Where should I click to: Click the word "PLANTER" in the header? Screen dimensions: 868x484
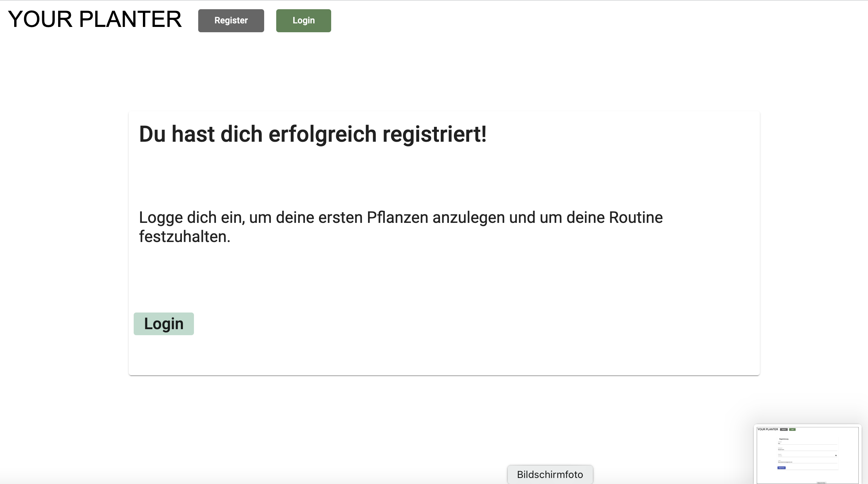tap(130, 19)
